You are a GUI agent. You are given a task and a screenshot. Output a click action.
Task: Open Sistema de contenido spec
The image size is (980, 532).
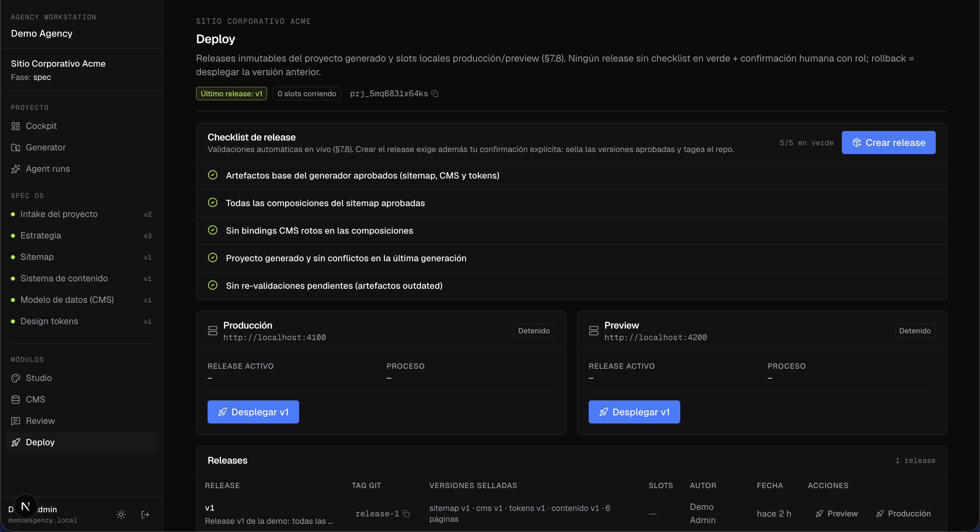tap(81, 278)
